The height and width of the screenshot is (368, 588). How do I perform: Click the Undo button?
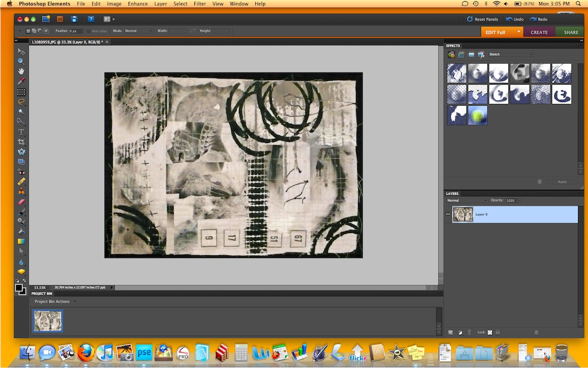(514, 19)
